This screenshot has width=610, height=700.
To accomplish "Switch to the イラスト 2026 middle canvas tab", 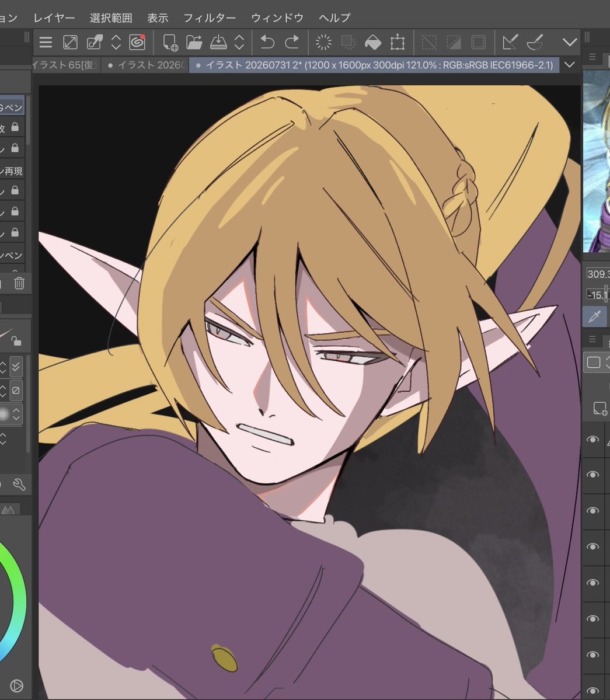I will tap(145, 65).
